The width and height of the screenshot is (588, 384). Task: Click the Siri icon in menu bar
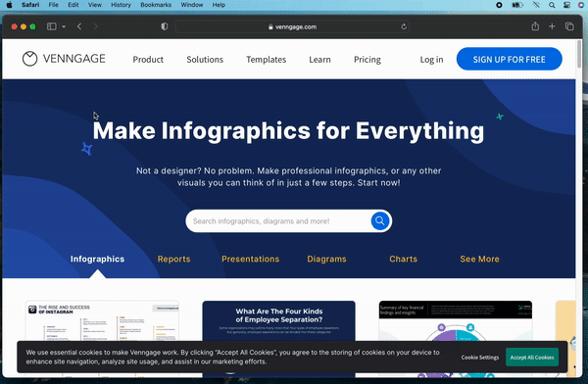[x=581, y=5]
